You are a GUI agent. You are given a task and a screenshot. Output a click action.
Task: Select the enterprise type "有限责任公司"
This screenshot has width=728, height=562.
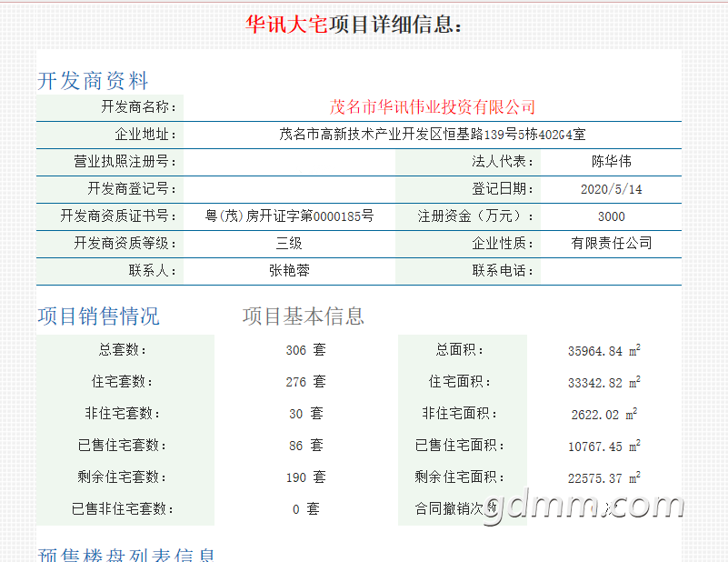pyautogui.click(x=612, y=244)
